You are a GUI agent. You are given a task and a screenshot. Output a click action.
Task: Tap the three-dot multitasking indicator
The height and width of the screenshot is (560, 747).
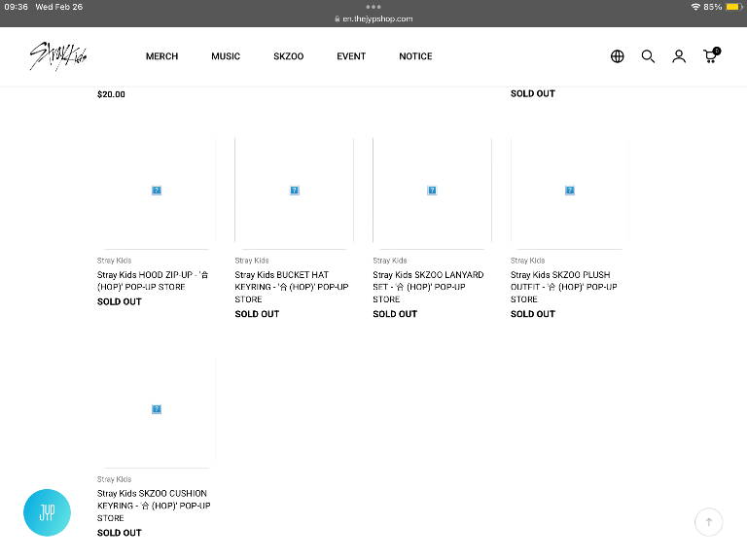click(x=373, y=7)
